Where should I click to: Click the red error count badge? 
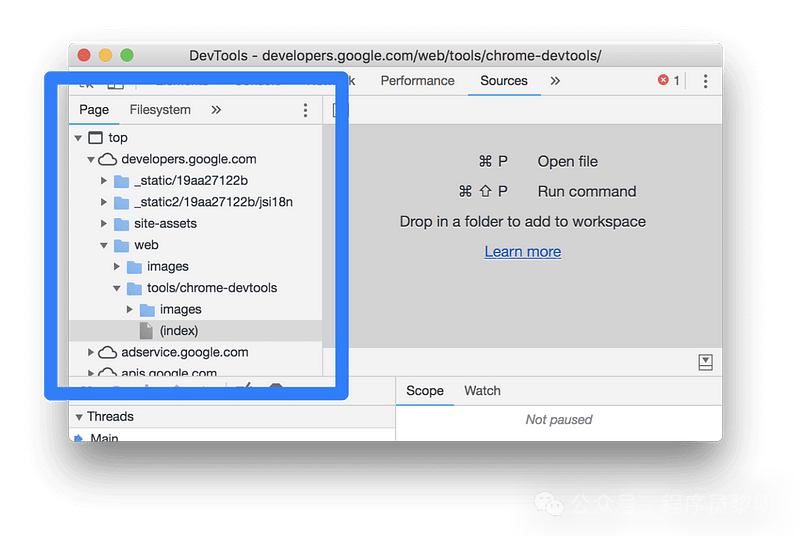tap(669, 80)
